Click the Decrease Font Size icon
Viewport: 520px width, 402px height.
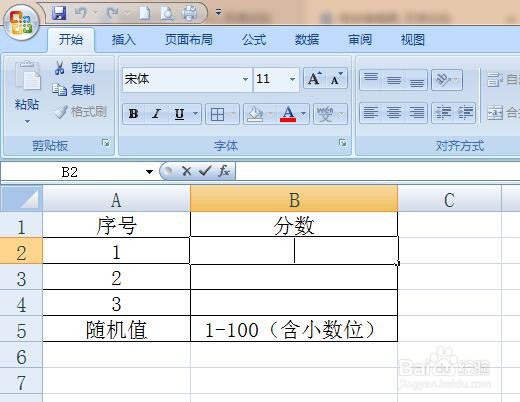336,79
